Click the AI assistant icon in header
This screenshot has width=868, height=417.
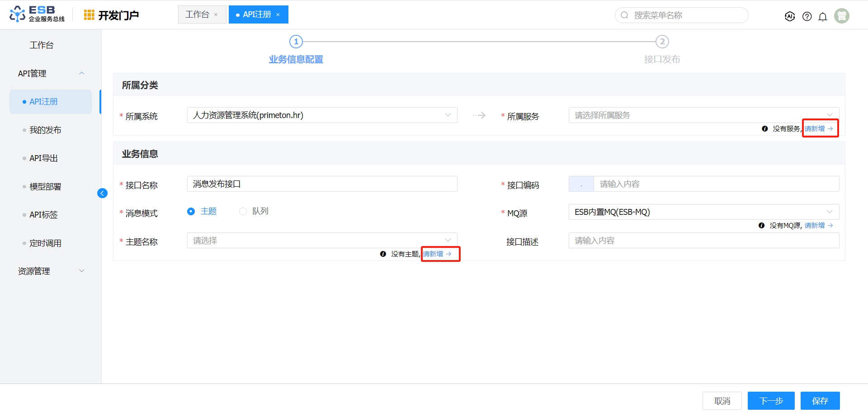pos(790,16)
